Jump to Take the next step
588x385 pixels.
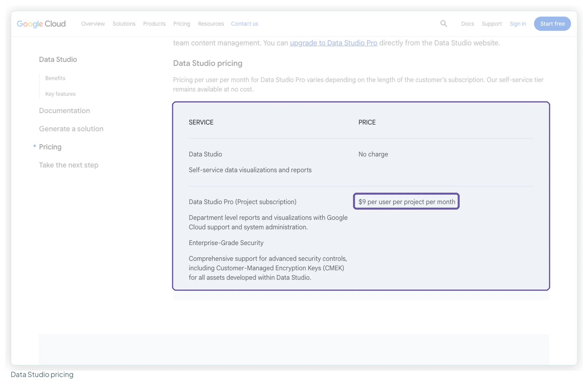[69, 165]
